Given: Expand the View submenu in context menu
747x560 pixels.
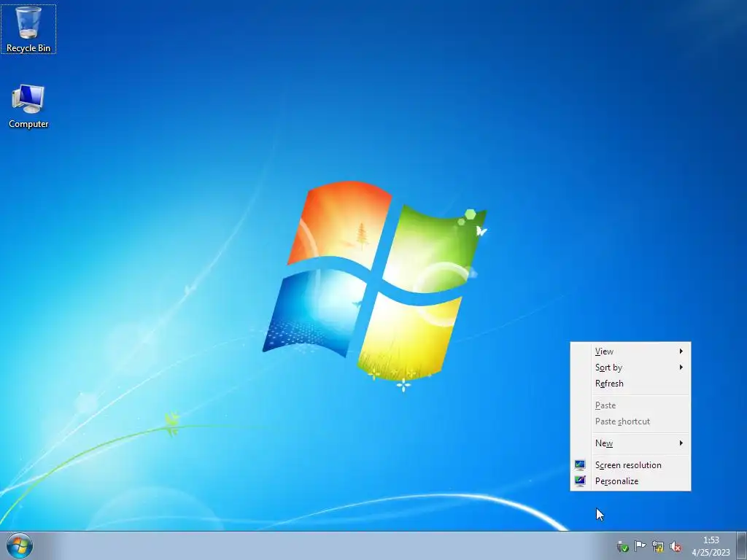Looking at the screenshot, I should (630, 351).
